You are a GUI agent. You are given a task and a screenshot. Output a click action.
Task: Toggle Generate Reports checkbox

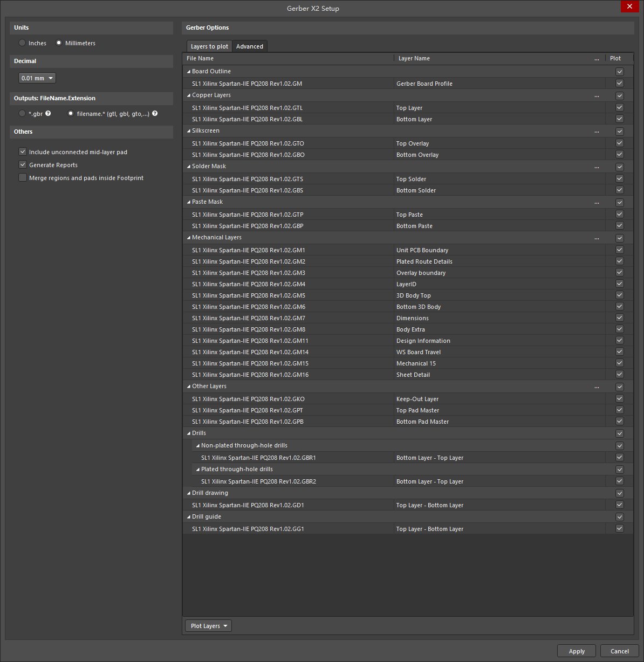23,165
